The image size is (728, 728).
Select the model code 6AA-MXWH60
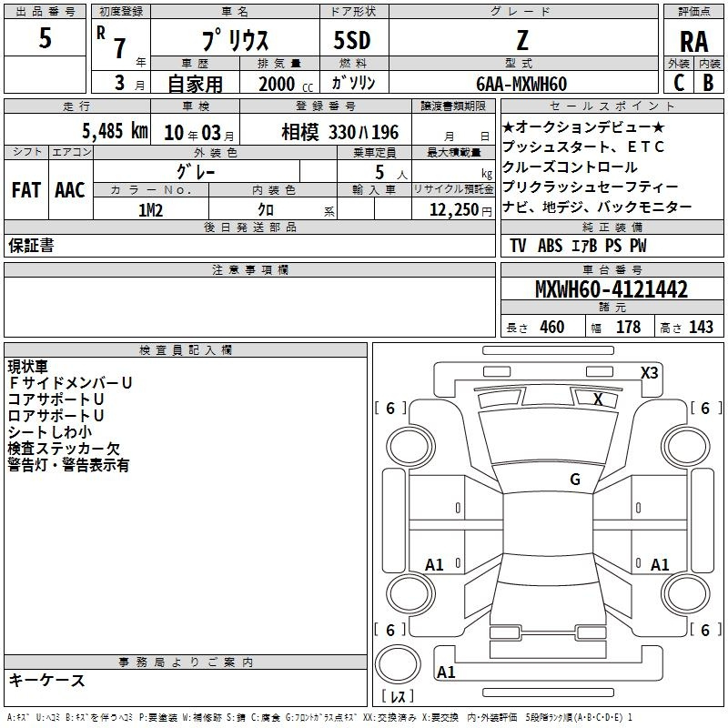[x=521, y=84]
